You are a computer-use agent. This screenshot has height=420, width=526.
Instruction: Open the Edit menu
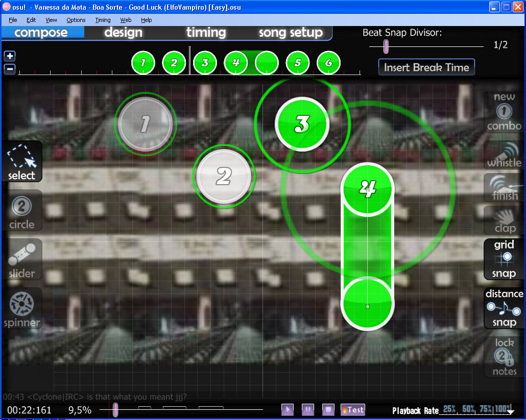pos(31,20)
